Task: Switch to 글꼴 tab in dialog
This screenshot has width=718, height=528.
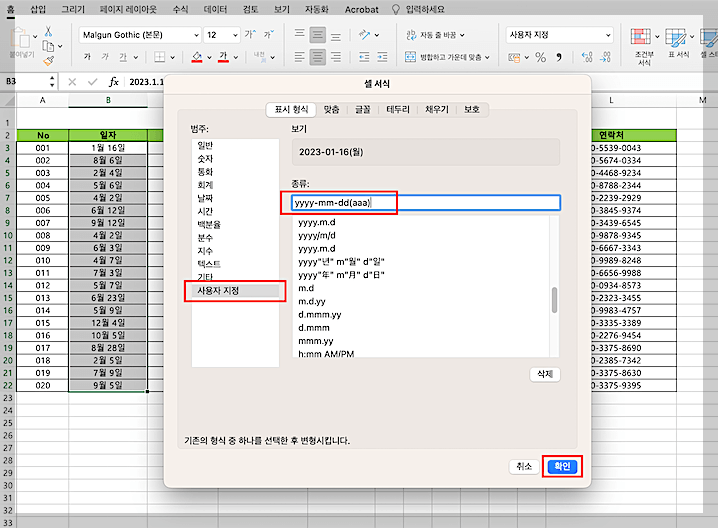Action: click(x=363, y=109)
